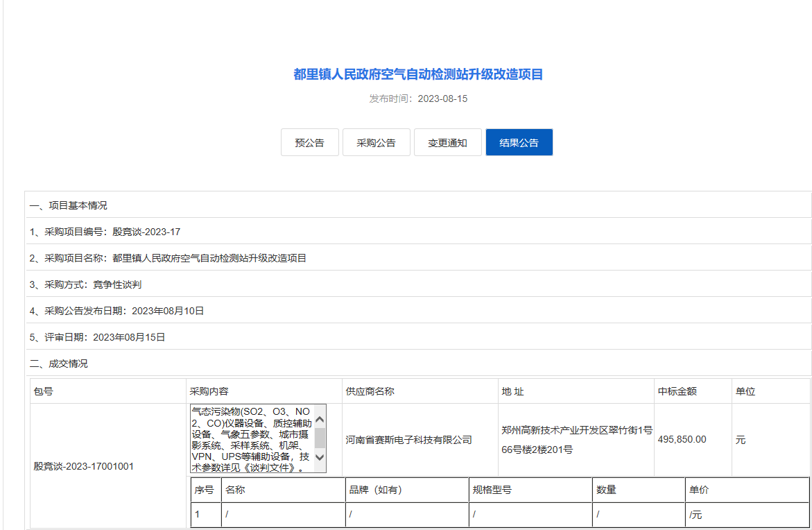The image size is (812, 530).
Task: Select the 结果公告 tab
Action: (x=519, y=142)
